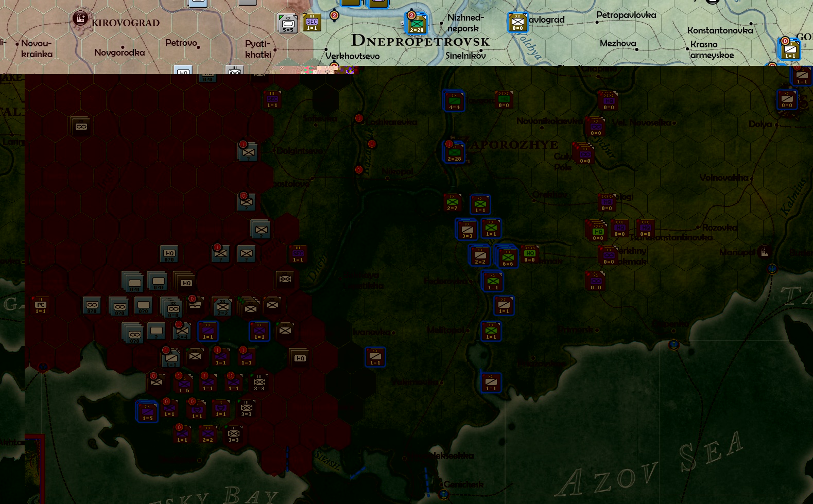Select the HQ counter east of Rozovka rail line, rightmost
The height and width of the screenshot is (504, 813).
pos(646,228)
